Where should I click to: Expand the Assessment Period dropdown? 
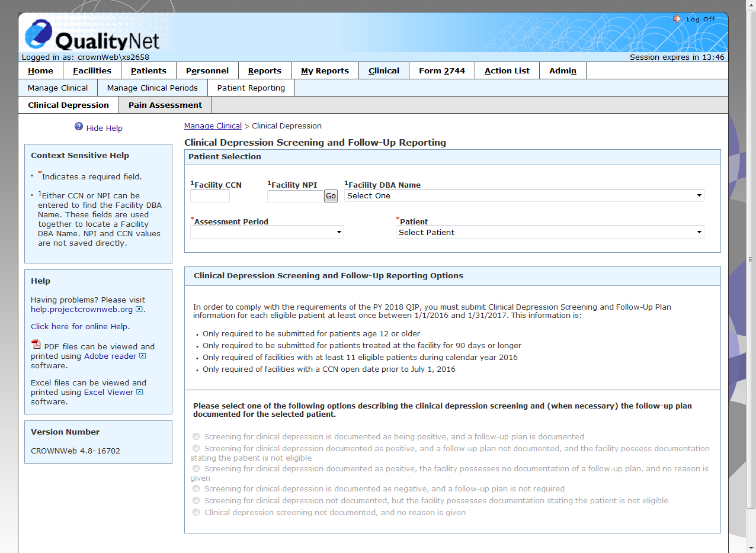click(x=267, y=232)
